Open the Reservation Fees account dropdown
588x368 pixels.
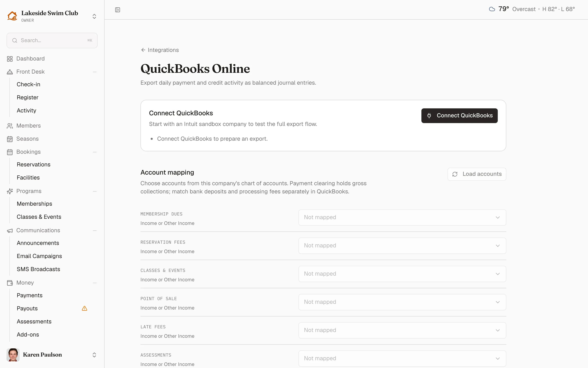[402, 246]
